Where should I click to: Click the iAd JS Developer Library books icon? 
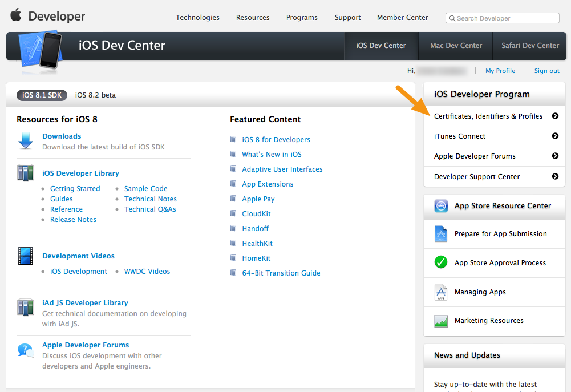[26, 307]
